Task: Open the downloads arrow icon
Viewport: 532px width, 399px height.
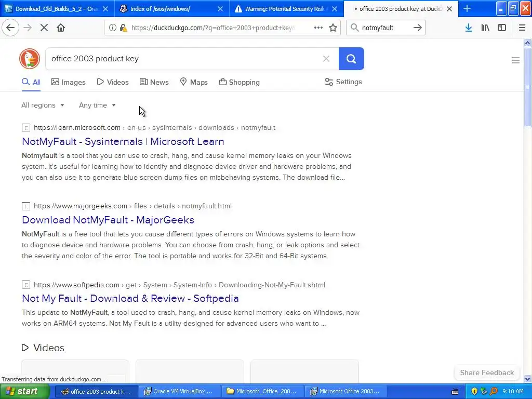Action: [469, 28]
